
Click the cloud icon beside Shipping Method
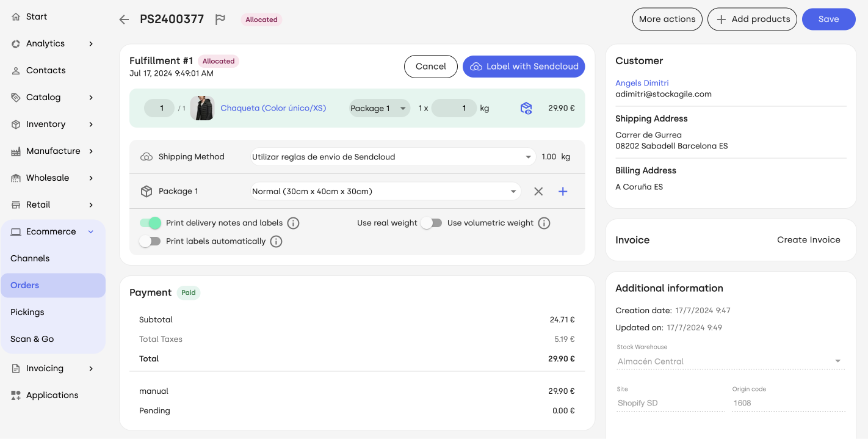[x=146, y=156]
